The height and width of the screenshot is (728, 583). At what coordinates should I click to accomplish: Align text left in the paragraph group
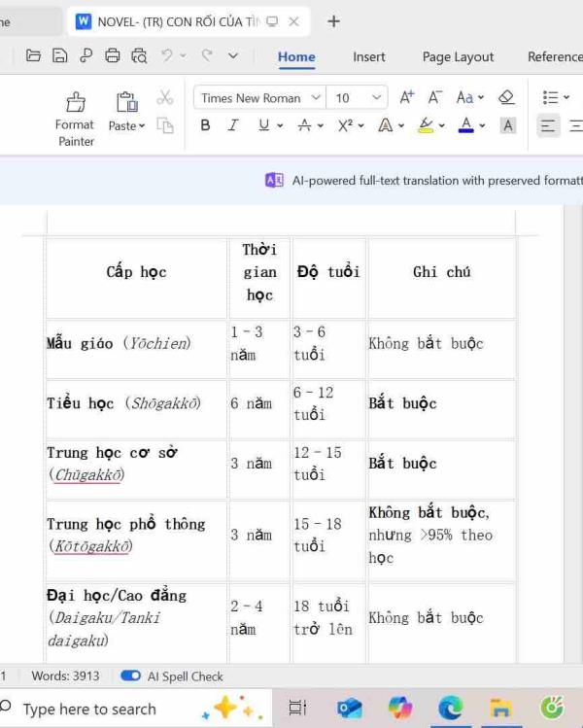click(x=548, y=125)
